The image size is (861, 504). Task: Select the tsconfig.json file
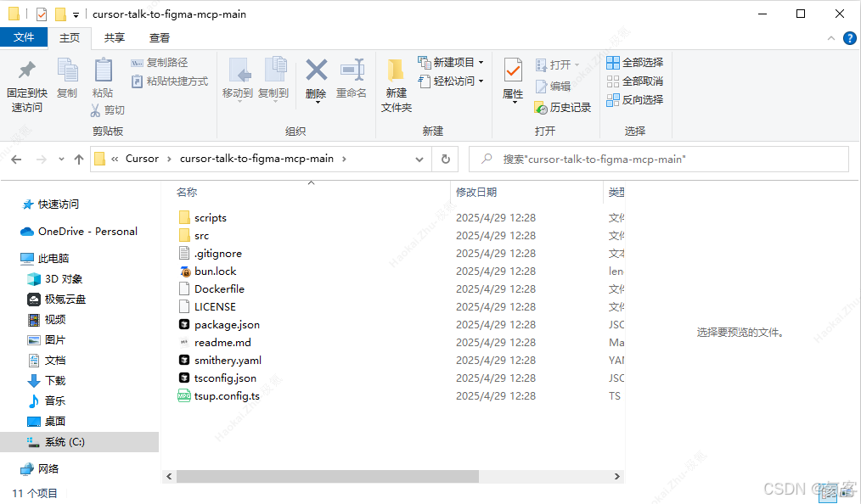[225, 378]
